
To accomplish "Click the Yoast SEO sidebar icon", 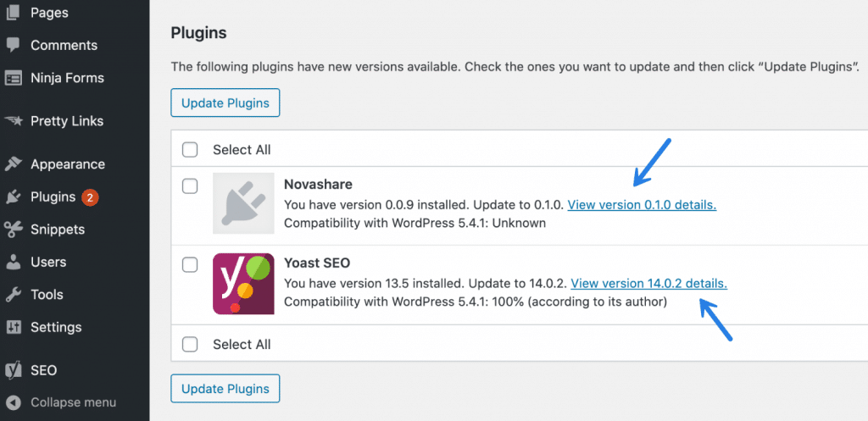I will [13, 370].
